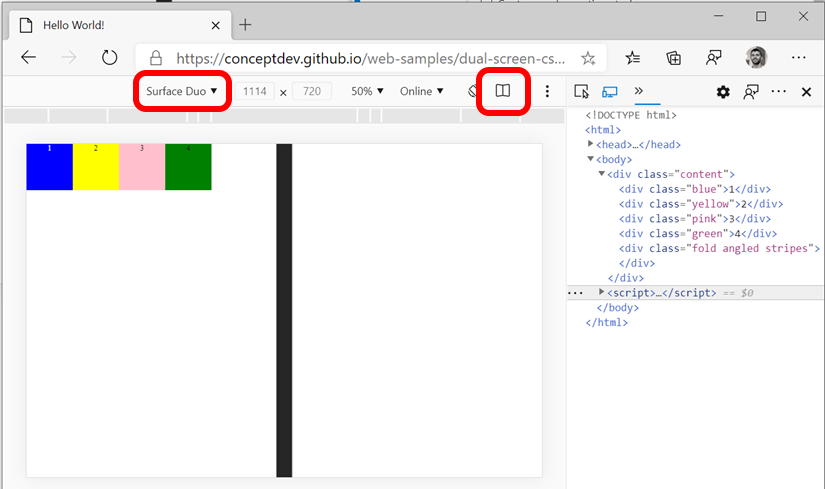Select the closing body tag

click(x=618, y=307)
